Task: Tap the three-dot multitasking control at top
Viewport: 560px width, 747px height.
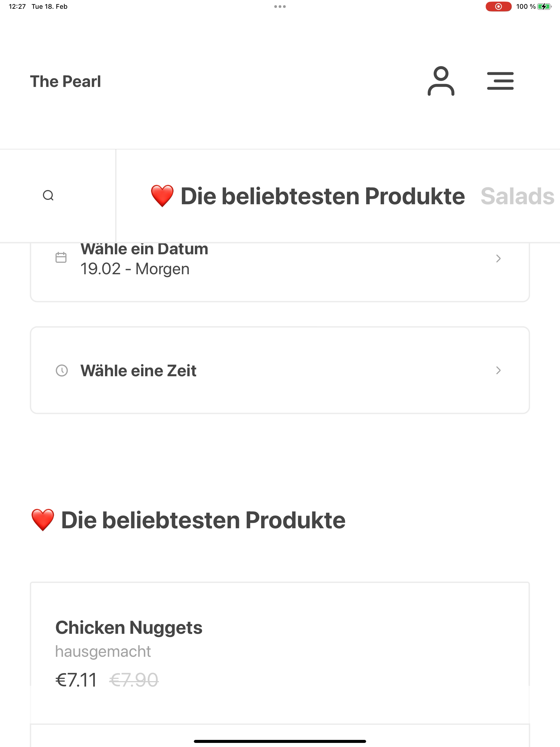Action: [x=280, y=6]
